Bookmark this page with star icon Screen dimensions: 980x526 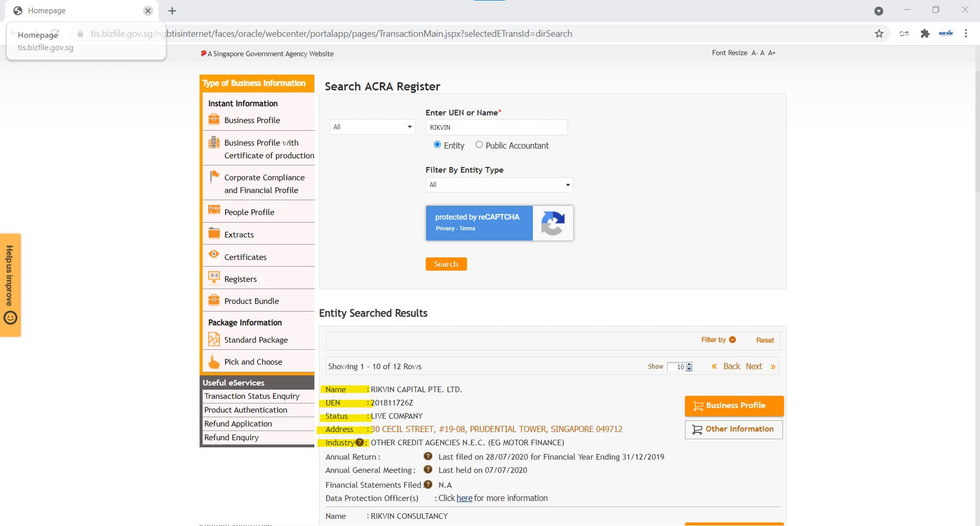pyautogui.click(x=879, y=34)
